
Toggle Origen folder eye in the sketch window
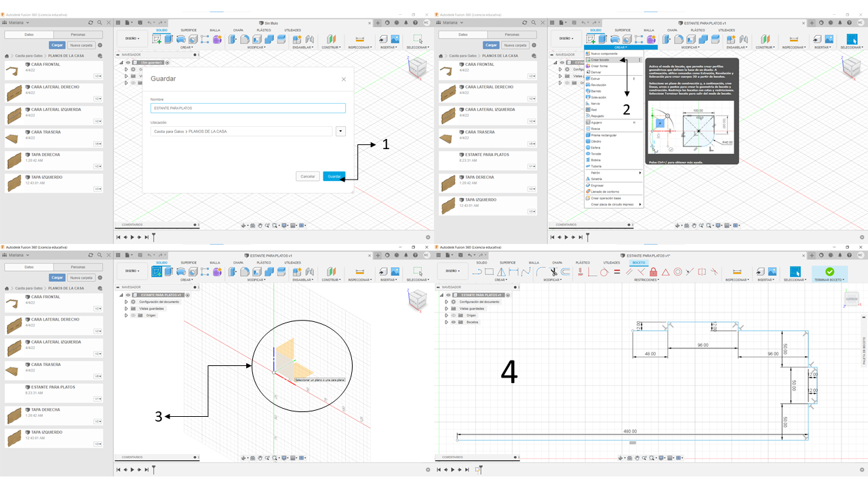coord(454,315)
